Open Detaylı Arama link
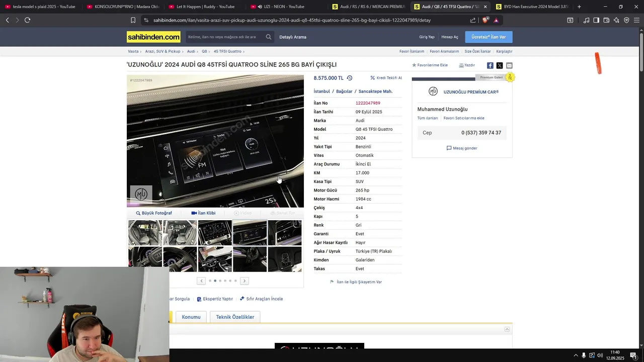 tap(293, 37)
